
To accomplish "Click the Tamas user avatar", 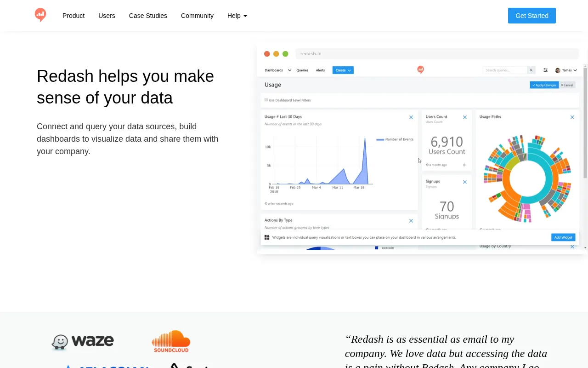I will click(558, 70).
